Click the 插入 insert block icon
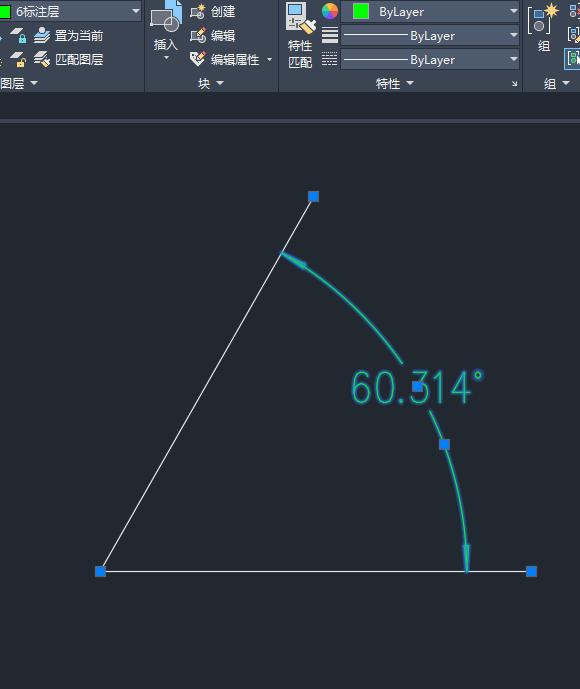The image size is (580, 689). coord(166,18)
